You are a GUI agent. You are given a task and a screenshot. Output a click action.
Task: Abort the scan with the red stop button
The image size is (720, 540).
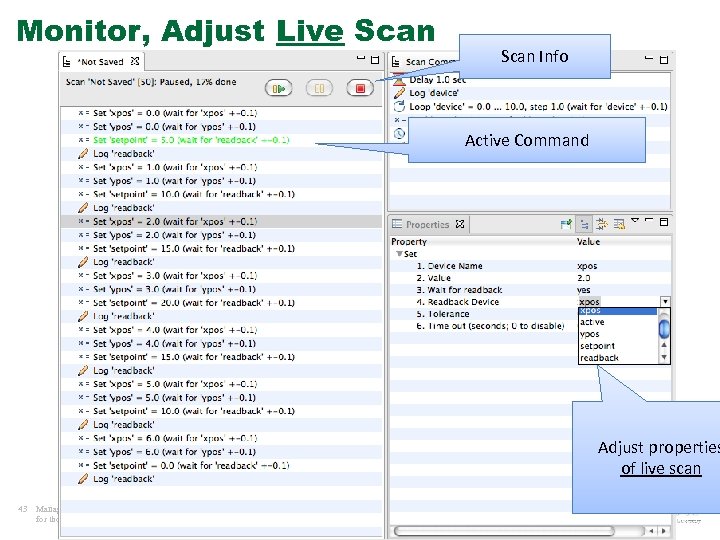click(x=360, y=88)
